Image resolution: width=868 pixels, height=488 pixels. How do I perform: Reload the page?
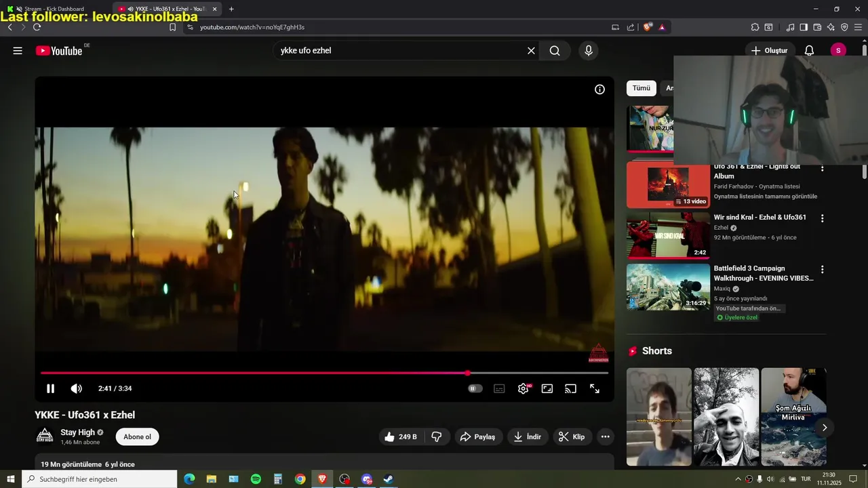(x=37, y=27)
